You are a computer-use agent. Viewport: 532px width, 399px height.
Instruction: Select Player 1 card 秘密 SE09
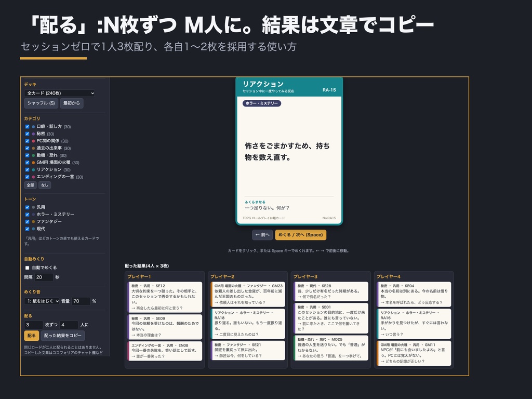(165, 327)
